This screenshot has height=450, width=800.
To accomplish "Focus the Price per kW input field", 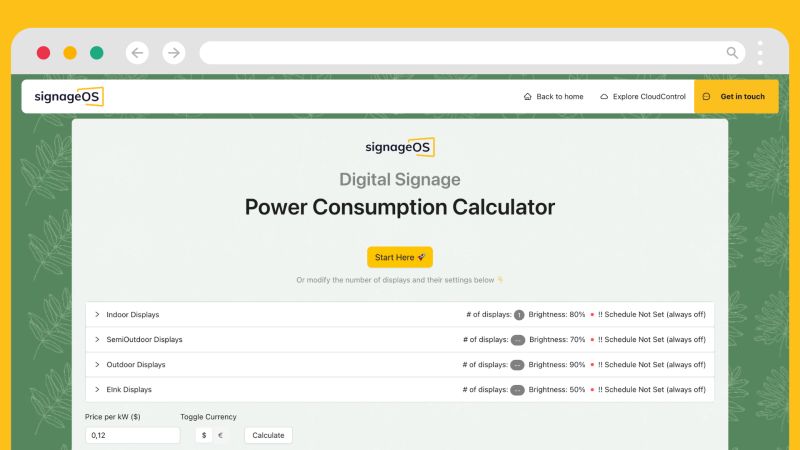I will [x=132, y=435].
